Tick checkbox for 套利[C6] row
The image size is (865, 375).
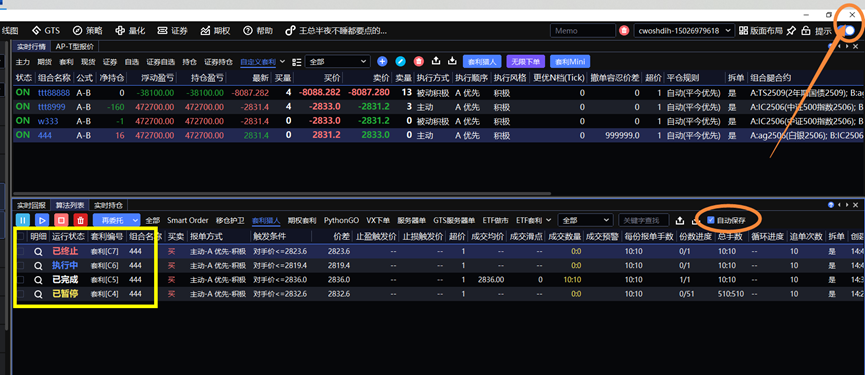(20, 265)
